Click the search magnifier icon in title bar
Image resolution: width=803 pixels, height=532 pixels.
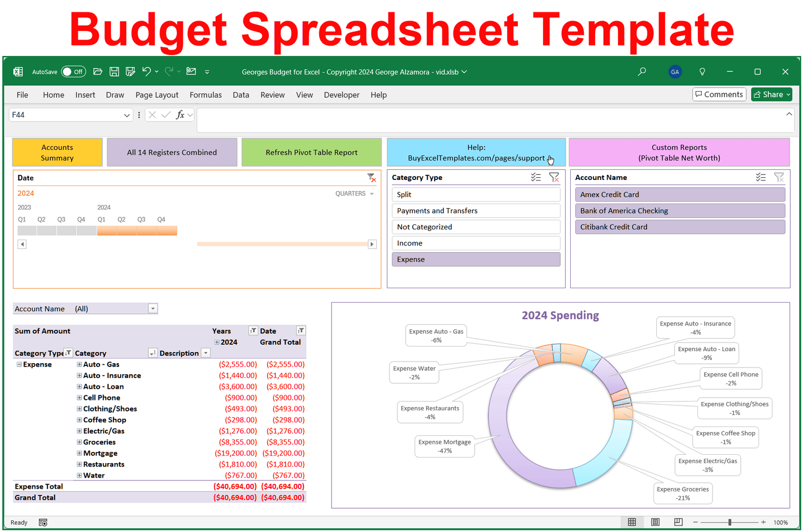tap(642, 72)
